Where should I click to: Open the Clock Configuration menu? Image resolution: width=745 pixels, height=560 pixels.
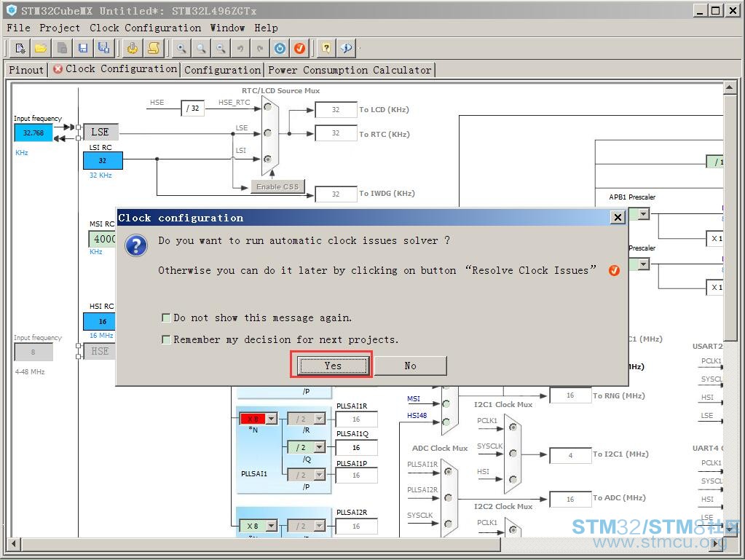(146, 28)
